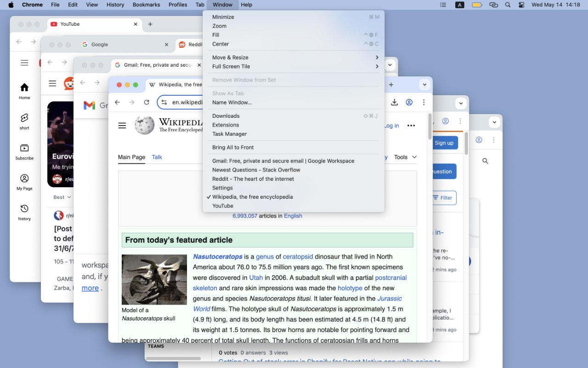Expand tab search in Gmail window
Screen dimensions: 588x368
[390, 65]
